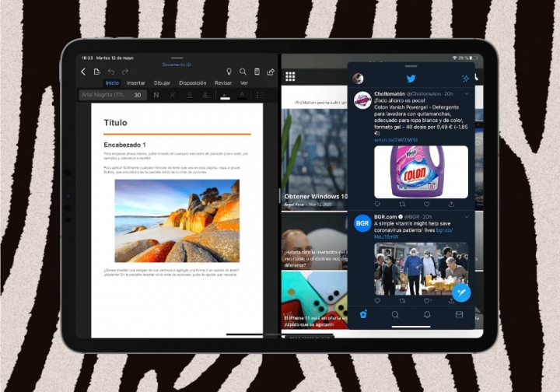Pick the text highlight color
This screenshot has width=560, height=392.
click(x=225, y=95)
